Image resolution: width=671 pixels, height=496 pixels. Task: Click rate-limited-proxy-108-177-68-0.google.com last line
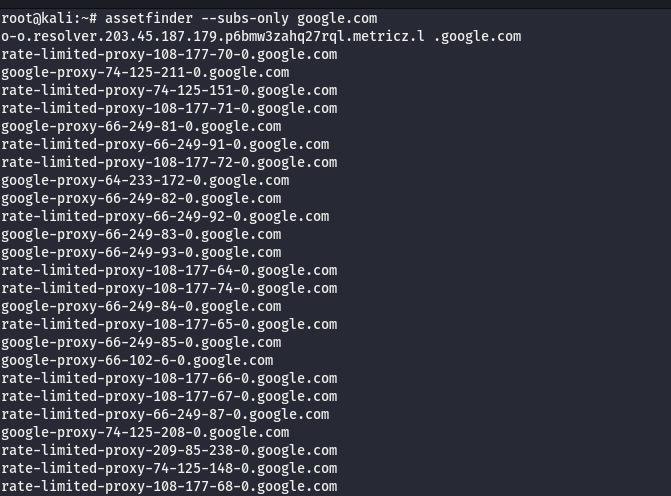(169, 486)
